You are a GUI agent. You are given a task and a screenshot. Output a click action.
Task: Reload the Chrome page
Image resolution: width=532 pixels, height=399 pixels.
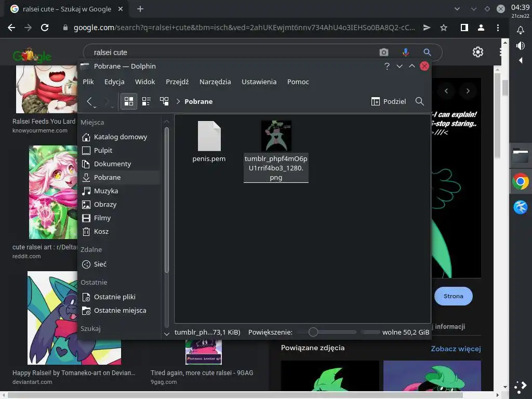(x=45, y=28)
